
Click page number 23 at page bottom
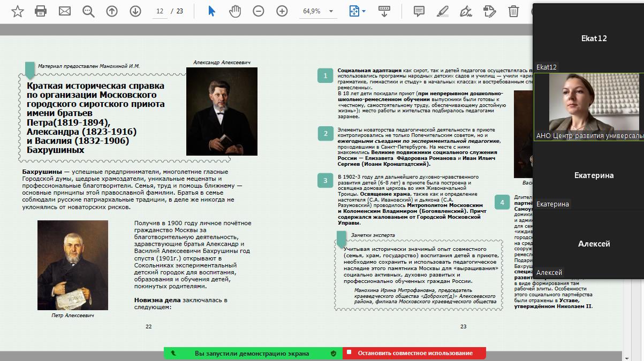point(464,326)
